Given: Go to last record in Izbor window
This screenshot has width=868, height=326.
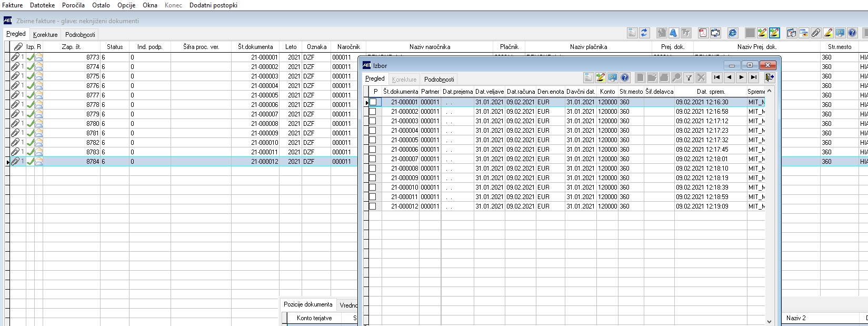Looking at the screenshot, I should (753, 77).
